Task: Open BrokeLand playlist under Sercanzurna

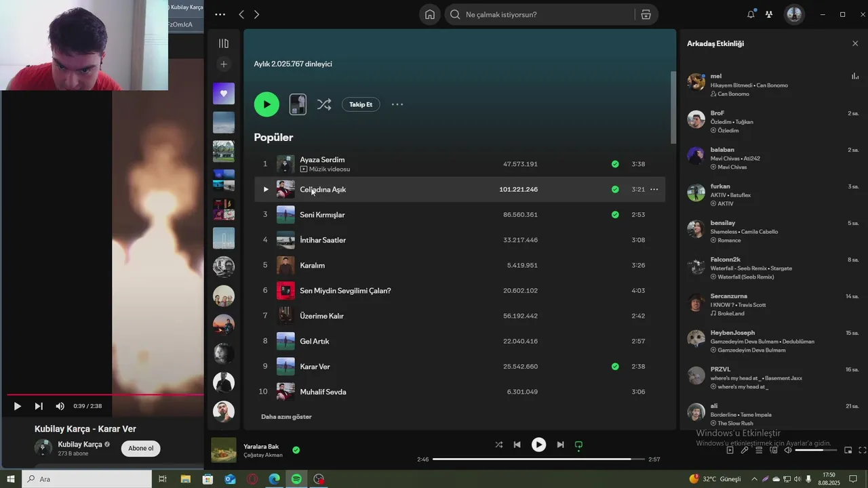Action: (x=731, y=314)
